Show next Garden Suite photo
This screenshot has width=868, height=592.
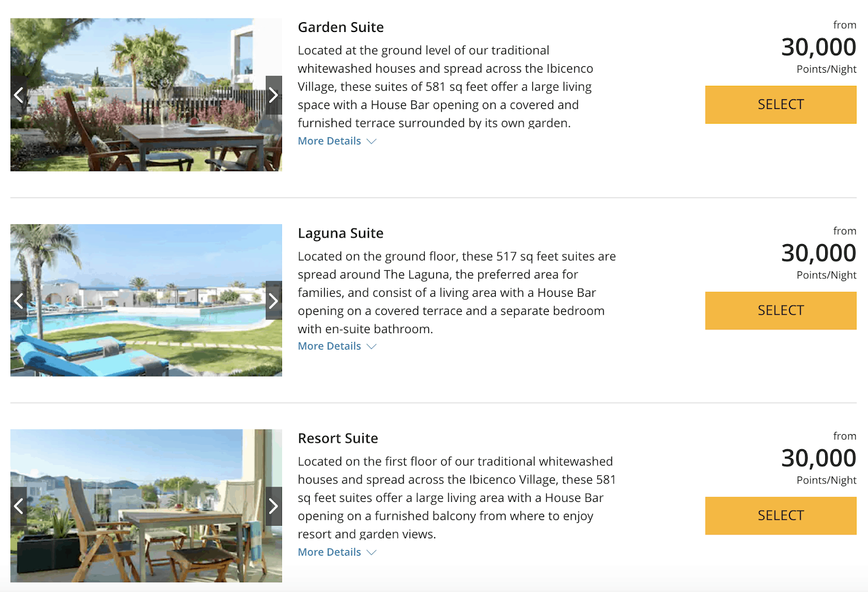click(x=273, y=95)
